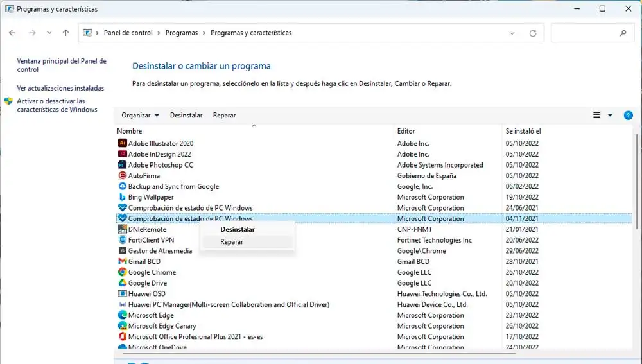Open Activar o desactivar características de Windows

(x=57, y=105)
